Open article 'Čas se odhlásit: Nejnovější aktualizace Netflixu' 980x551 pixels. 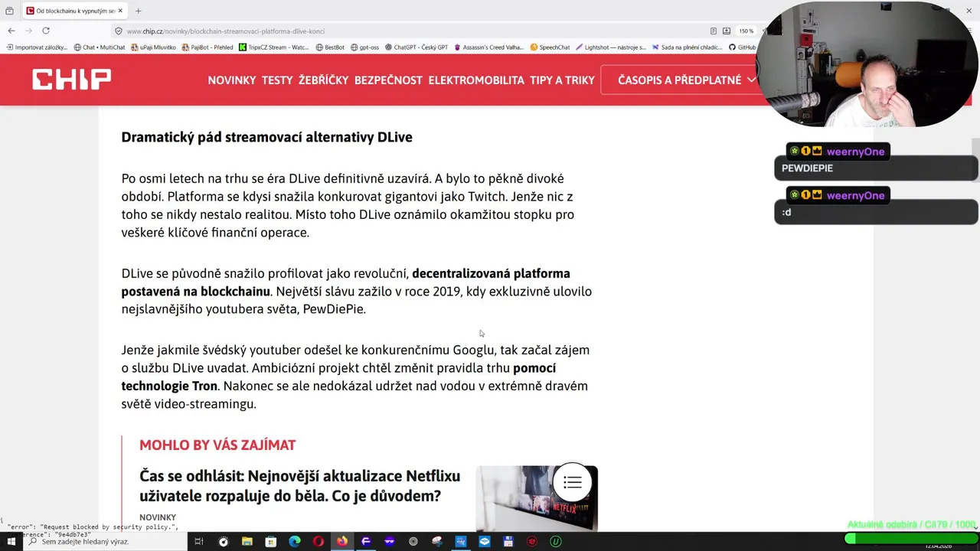[299, 486]
